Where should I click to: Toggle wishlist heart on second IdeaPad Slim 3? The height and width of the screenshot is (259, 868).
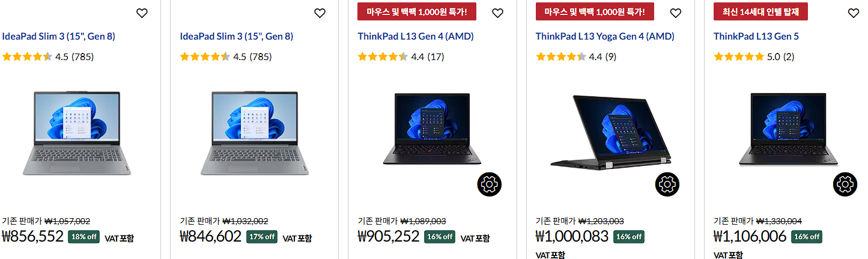click(320, 13)
